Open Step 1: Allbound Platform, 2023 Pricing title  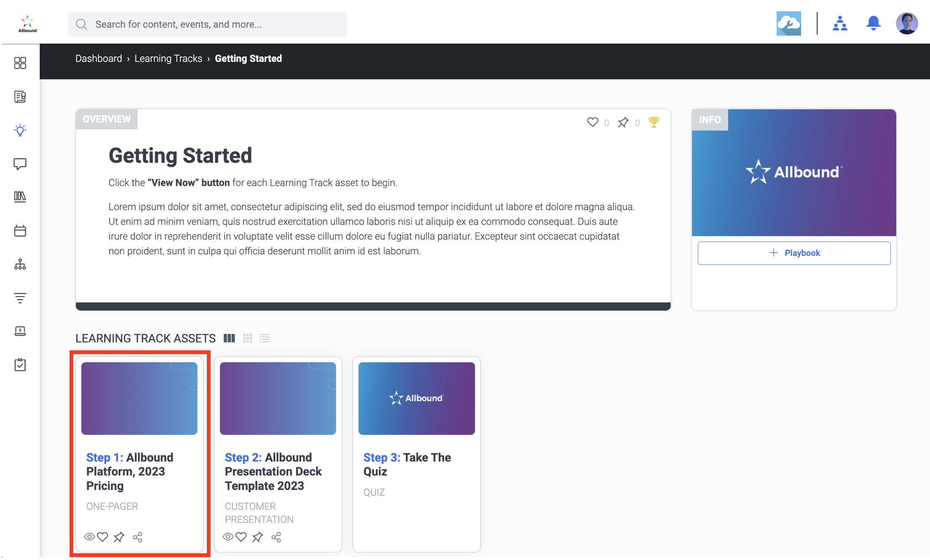coord(130,472)
